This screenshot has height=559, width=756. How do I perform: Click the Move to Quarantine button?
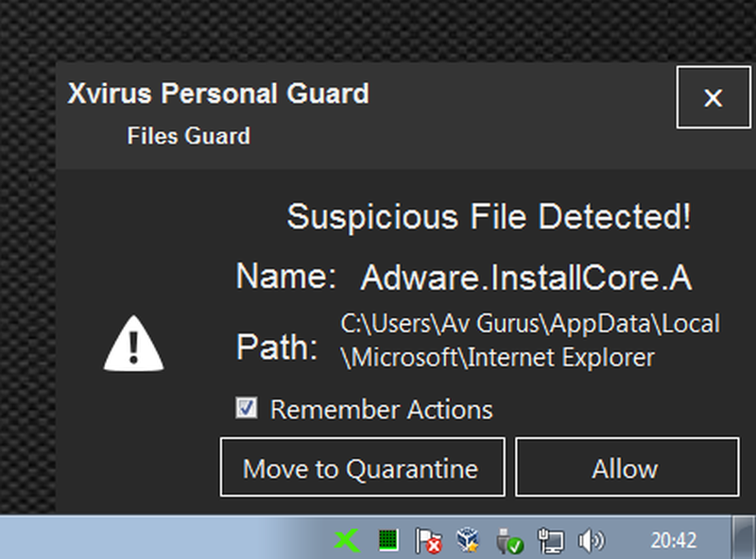[362, 467]
